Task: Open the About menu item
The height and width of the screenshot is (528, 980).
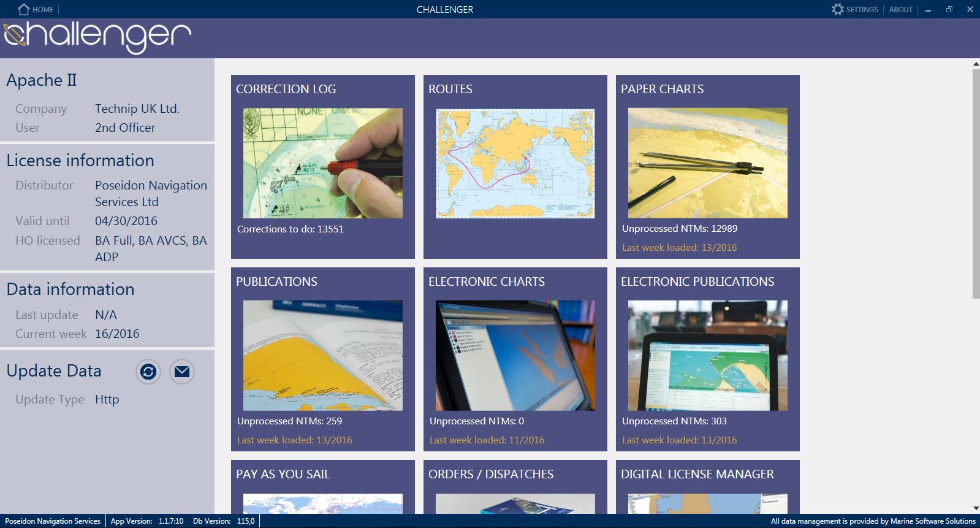Action: [900, 9]
